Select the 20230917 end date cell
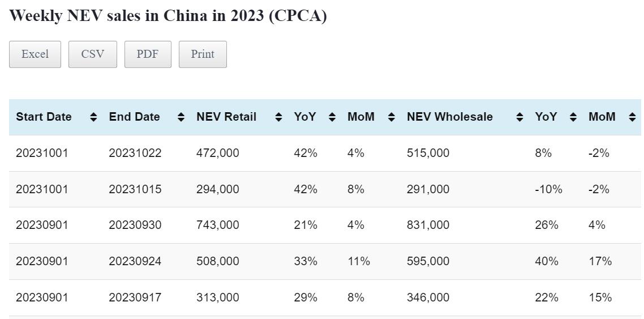This screenshot has height=319, width=644. point(135,297)
